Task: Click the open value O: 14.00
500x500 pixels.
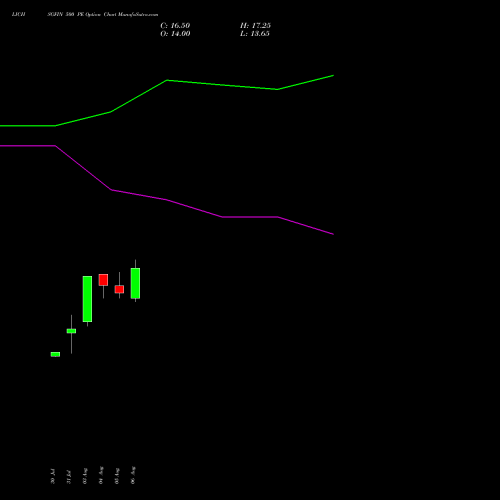Action: coord(175,34)
